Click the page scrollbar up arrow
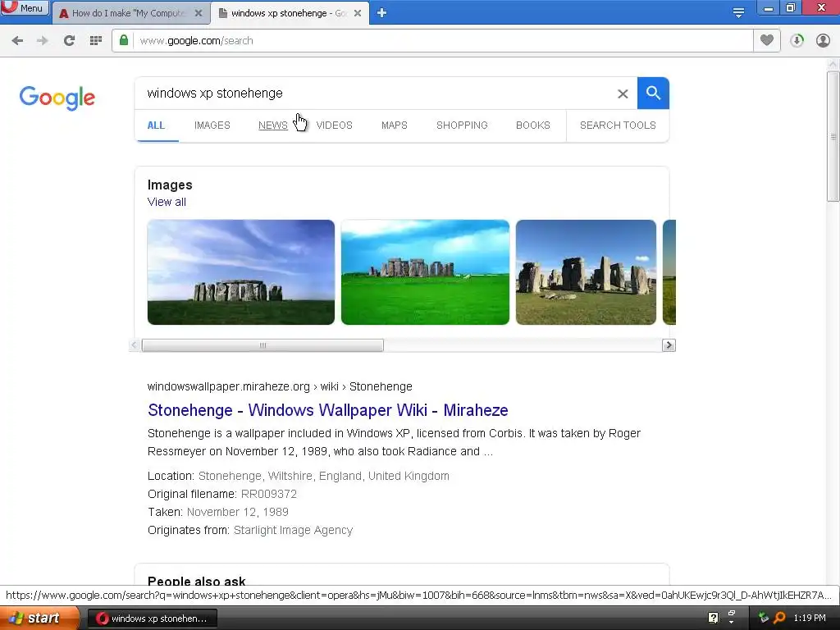840x630 pixels. click(833, 64)
